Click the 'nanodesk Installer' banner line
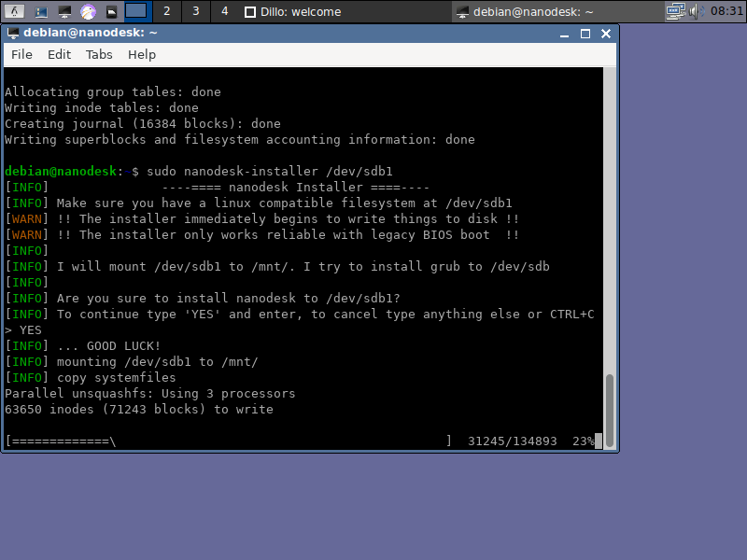This screenshot has height=560, width=747. [296, 188]
